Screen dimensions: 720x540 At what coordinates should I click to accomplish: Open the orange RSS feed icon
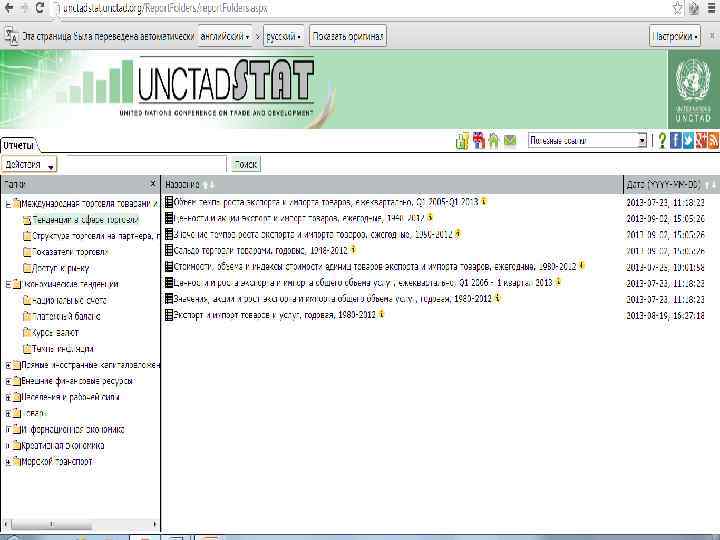[x=713, y=141]
